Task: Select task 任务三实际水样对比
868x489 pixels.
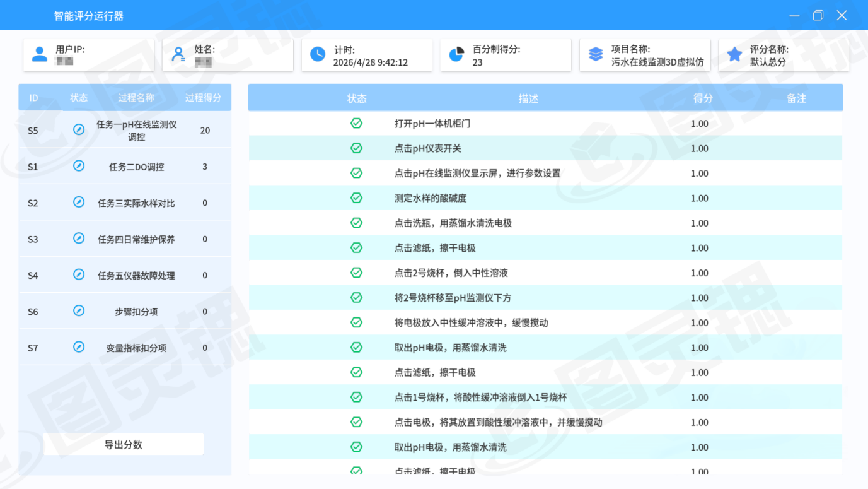Action: click(x=136, y=203)
